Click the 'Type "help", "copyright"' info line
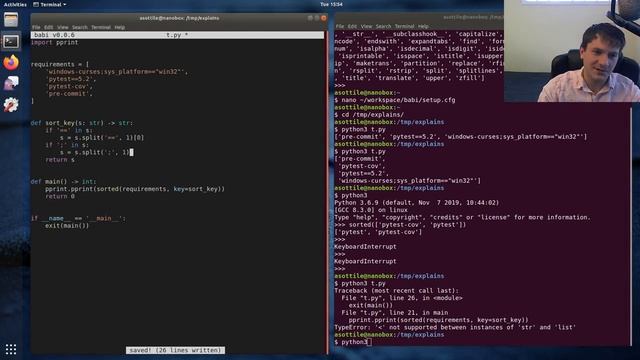This screenshot has height=360, width=640. [x=462, y=218]
